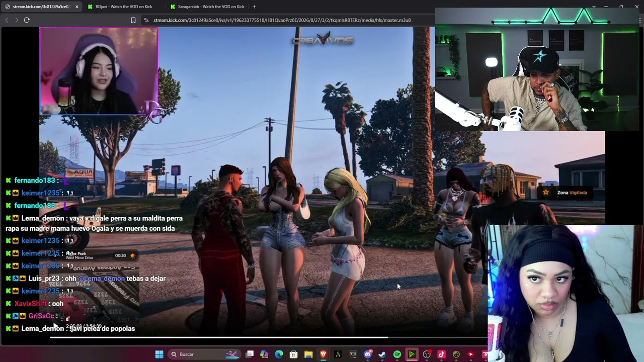Open the green play-arrow taskbar app
Image resolution: width=644 pixels, height=362 pixels.
(412, 354)
